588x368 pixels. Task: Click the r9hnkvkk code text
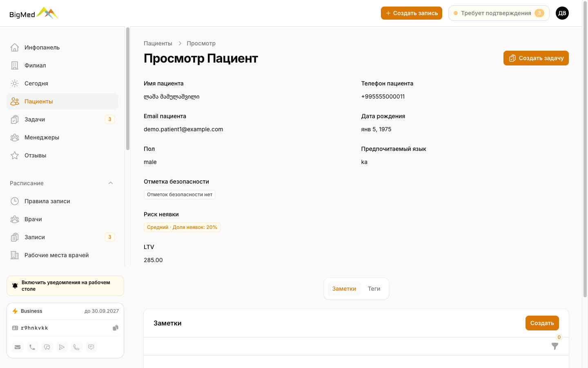(x=34, y=328)
